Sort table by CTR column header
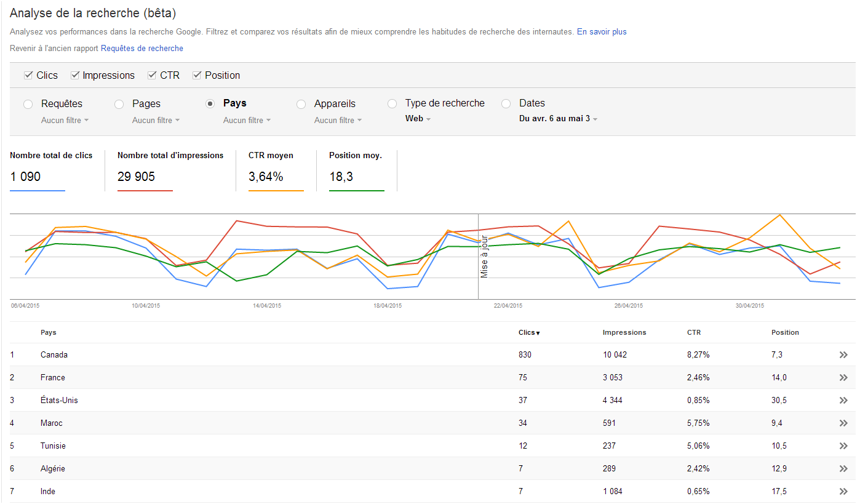 693,332
